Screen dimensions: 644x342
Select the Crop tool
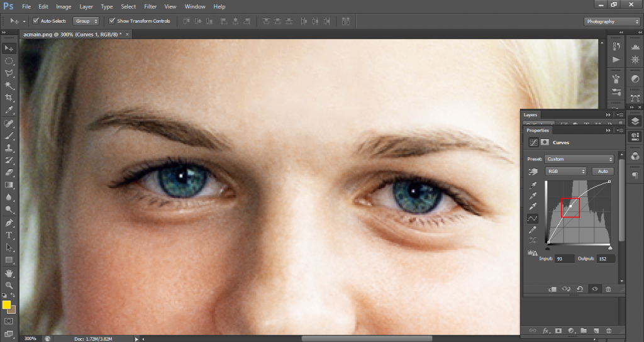pos(9,97)
